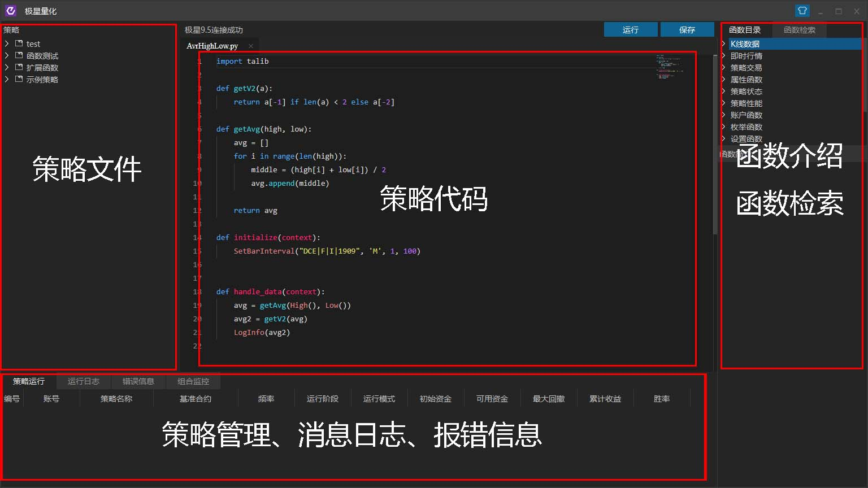Screen dimensions: 868x488
Task: Expand the 扩展函数 folder node
Action: tap(7, 67)
